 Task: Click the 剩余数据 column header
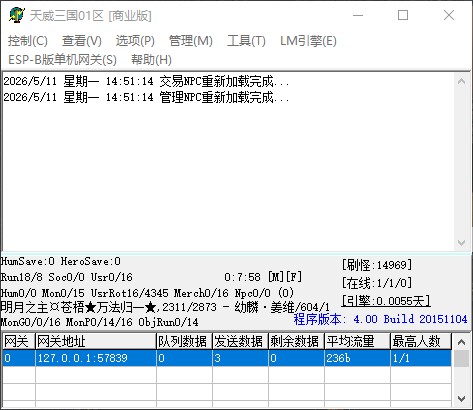296,341
